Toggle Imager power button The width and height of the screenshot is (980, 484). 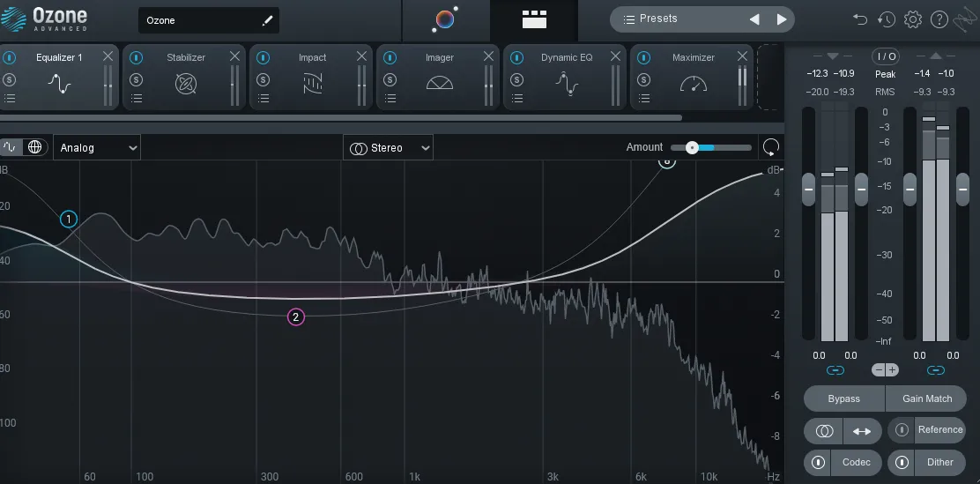[x=390, y=57]
